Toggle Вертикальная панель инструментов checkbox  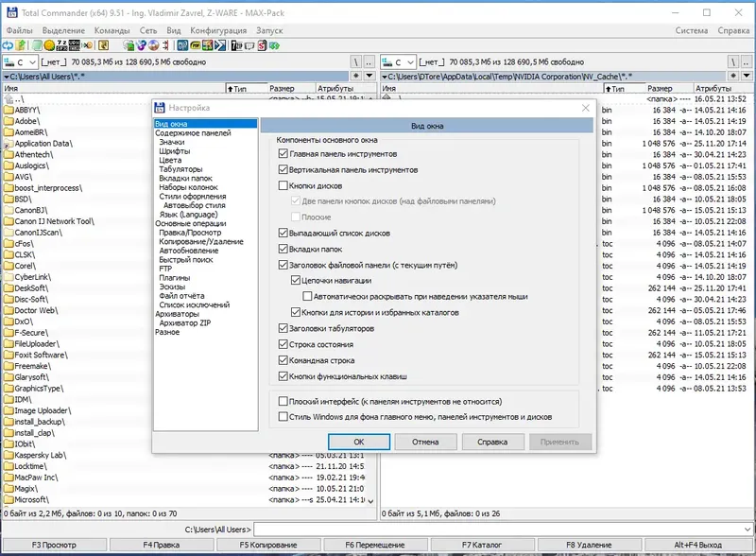click(x=283, y=170)
